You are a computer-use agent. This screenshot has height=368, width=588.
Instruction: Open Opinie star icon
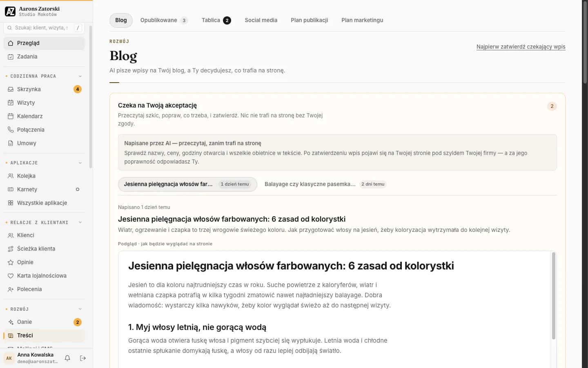tap(11, 262)
